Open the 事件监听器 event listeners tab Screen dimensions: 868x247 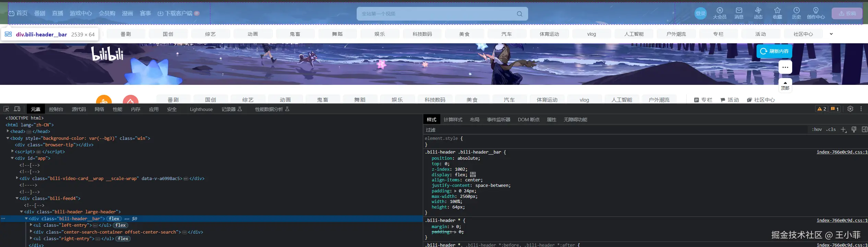pos(499,120)
